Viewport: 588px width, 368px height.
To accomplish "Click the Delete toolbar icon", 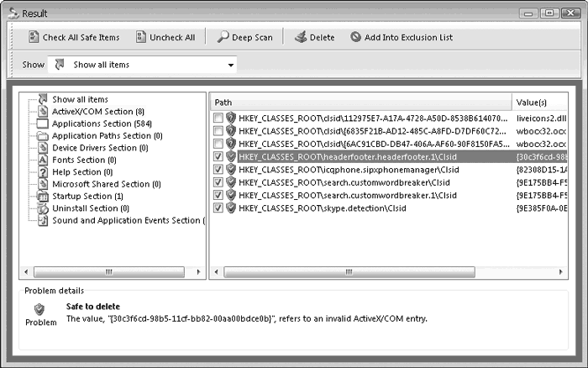I will [x=300, y=37].
